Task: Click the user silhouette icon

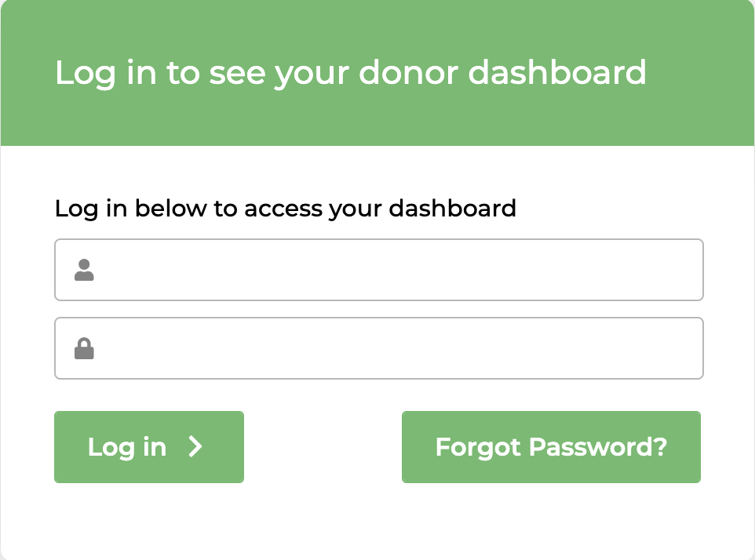Action: coord(84,271)
